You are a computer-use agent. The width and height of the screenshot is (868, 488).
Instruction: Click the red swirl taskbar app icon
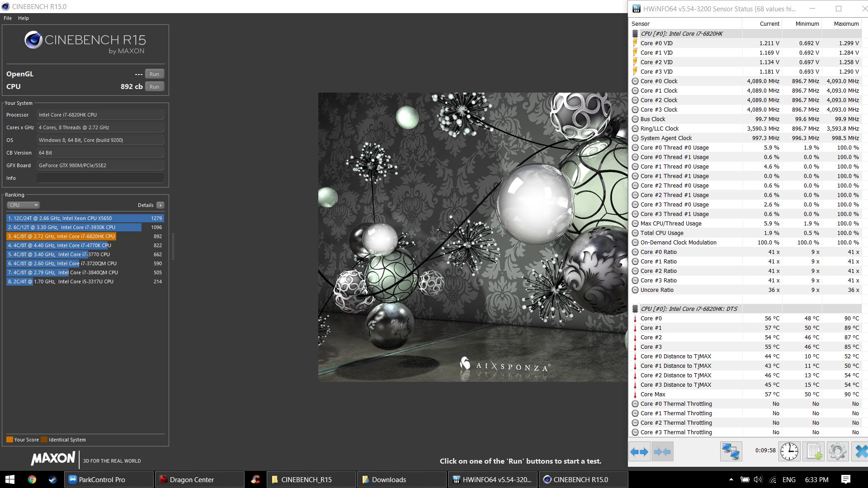click(x=256, y=479)
